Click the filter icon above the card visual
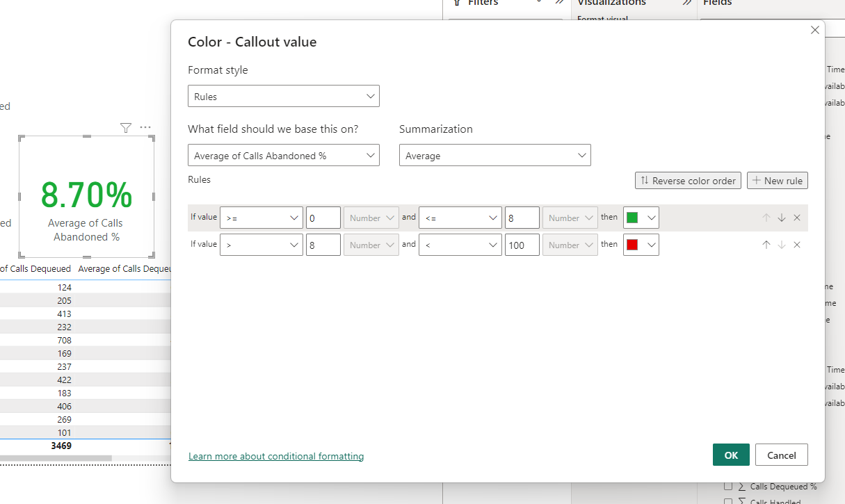Image resolution: width=845 pixels, height=504 pixels. click(x=126, y=127)
